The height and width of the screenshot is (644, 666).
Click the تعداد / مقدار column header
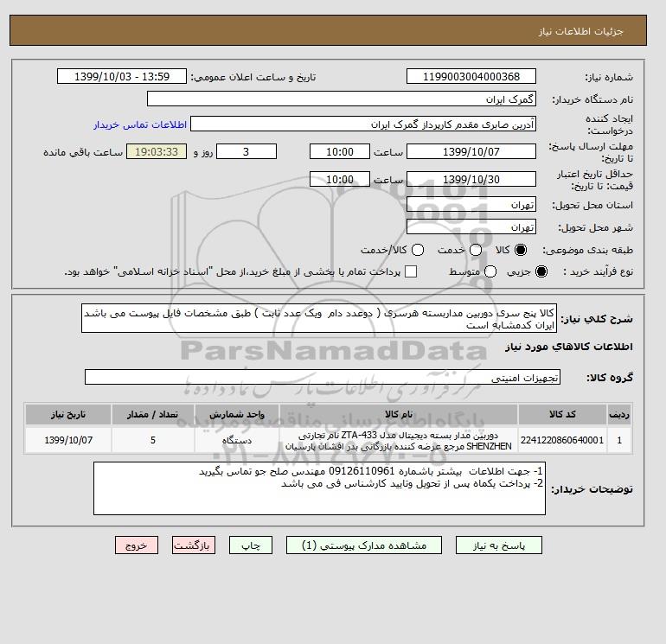tap(153, 414)
